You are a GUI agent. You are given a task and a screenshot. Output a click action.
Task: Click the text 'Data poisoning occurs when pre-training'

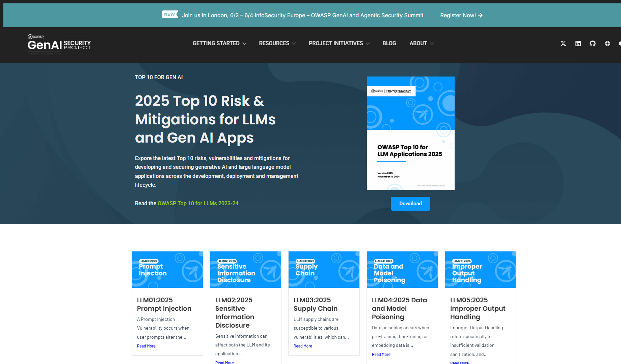tap(401, 332)
